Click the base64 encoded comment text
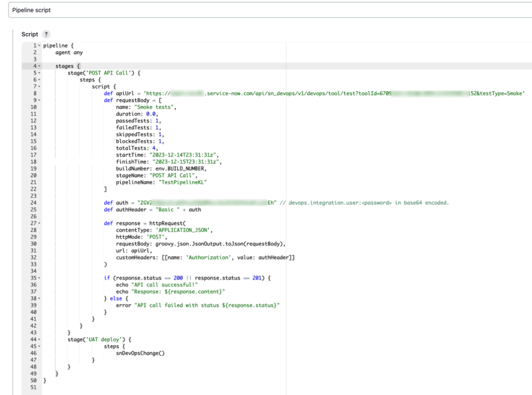 click(364, 203)
